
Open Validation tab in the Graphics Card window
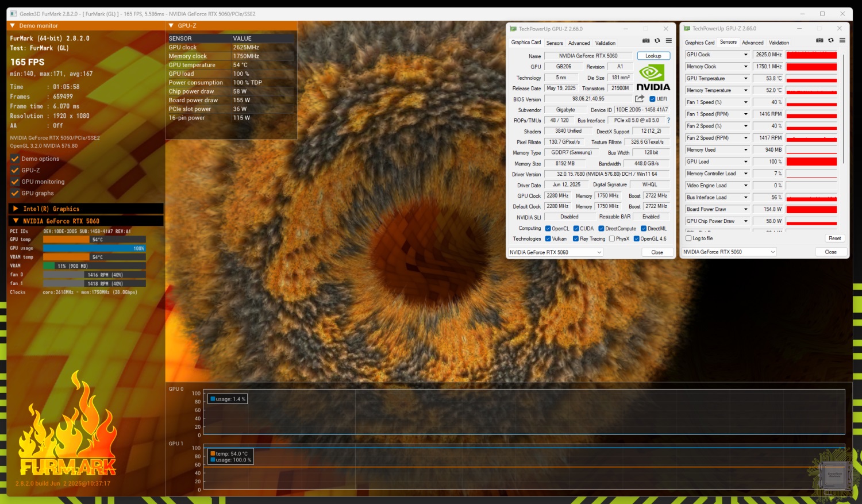tap(605, 43)
